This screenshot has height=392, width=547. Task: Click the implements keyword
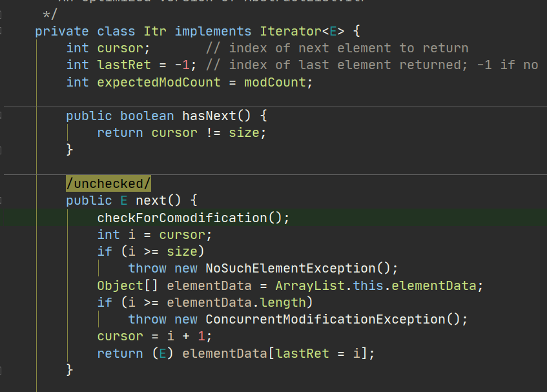tap(213, 32)
